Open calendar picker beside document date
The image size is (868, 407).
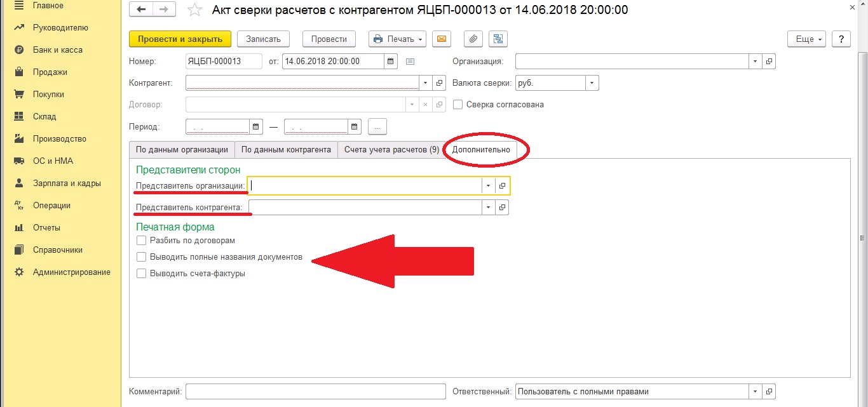(x=391, y=62)
